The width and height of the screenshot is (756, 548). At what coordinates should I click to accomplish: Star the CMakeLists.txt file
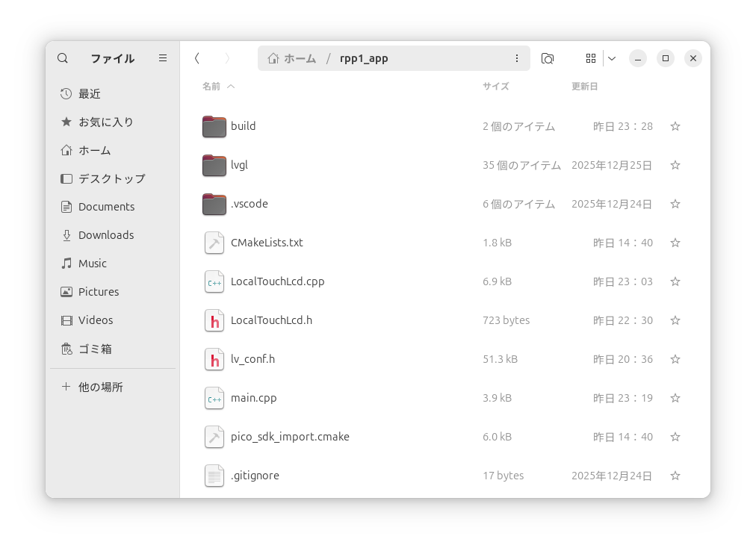coord(675,243)
